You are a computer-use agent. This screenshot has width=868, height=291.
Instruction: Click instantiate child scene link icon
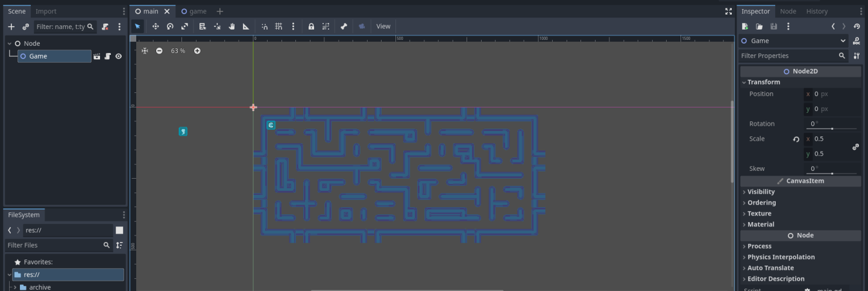click(x=25, y=27)
